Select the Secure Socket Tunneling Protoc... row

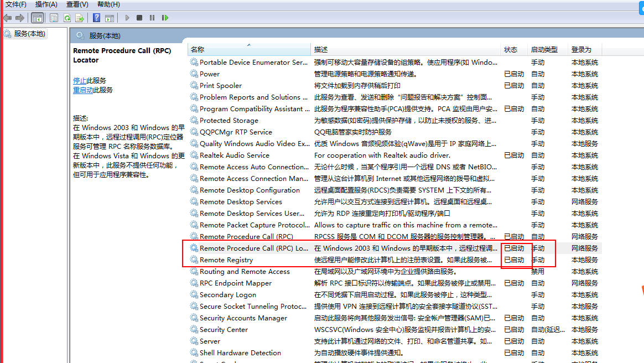[394, 306]
